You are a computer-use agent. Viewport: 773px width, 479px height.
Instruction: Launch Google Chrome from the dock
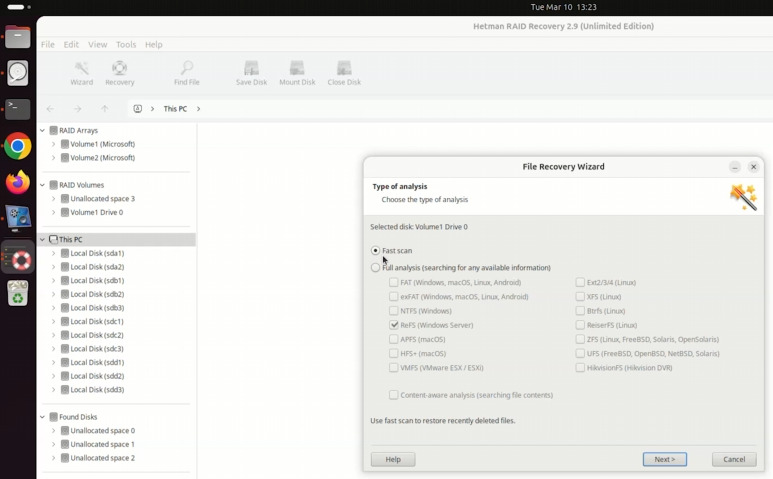coord(18,146)
